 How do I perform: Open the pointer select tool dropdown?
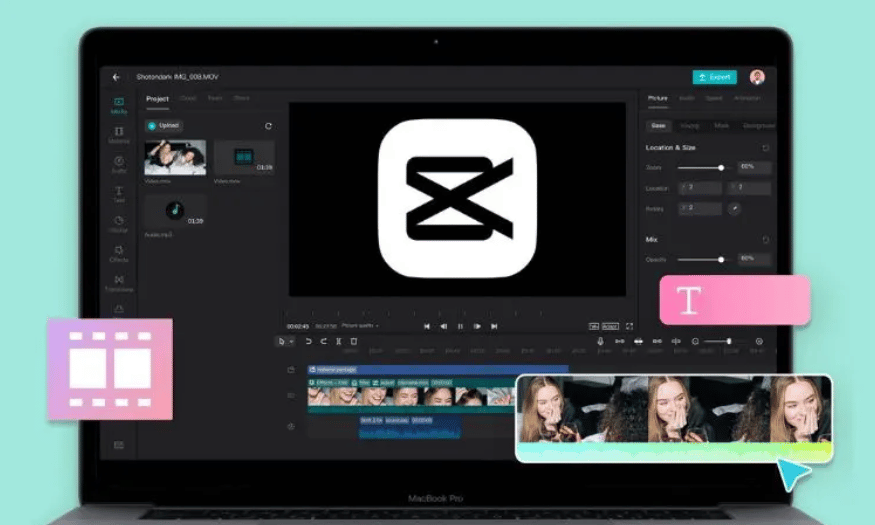pyautogui.click(x=285, y=341)
